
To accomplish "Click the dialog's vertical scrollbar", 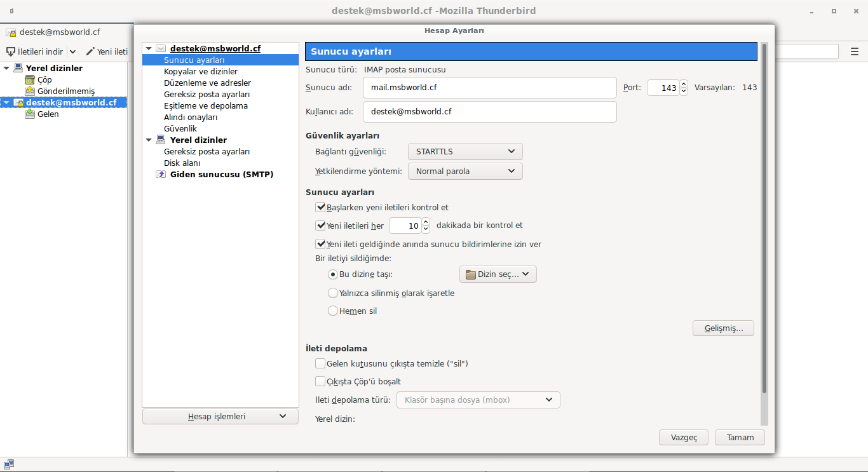I will tap(764, 217).
